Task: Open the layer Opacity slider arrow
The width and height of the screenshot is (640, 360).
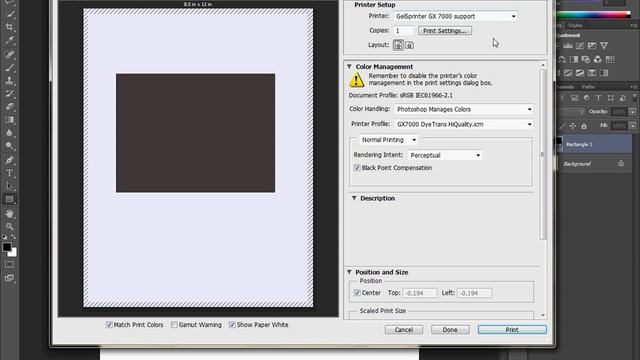Action: point(633,111)
